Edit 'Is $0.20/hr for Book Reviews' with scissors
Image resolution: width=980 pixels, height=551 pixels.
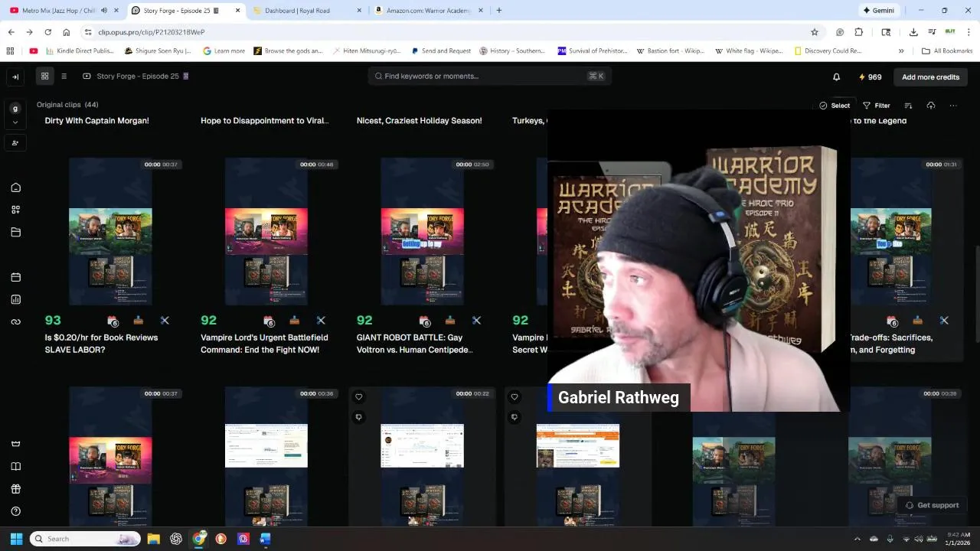pos(165,321)
